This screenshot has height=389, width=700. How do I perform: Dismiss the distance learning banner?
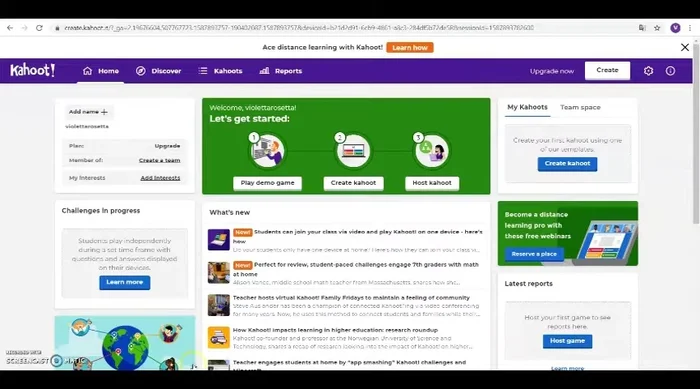click(685, 47)
